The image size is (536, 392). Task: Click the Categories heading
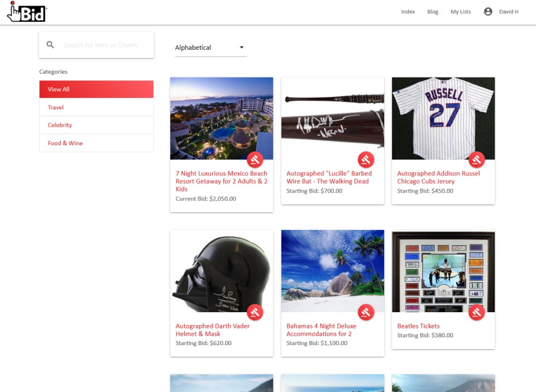tap(53, 71)
